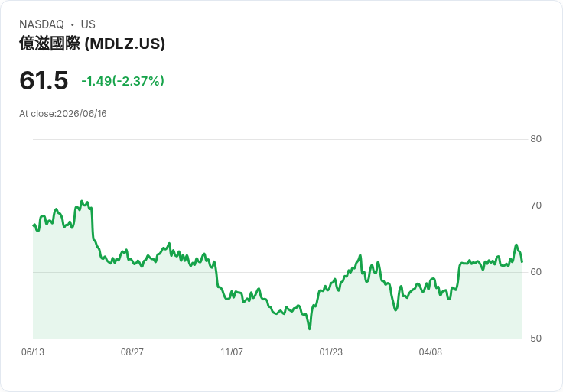This screenshot has height=392, width=563.
Task: Click the chart's lowest dip near 01/23
Action: tap(310, 328)
